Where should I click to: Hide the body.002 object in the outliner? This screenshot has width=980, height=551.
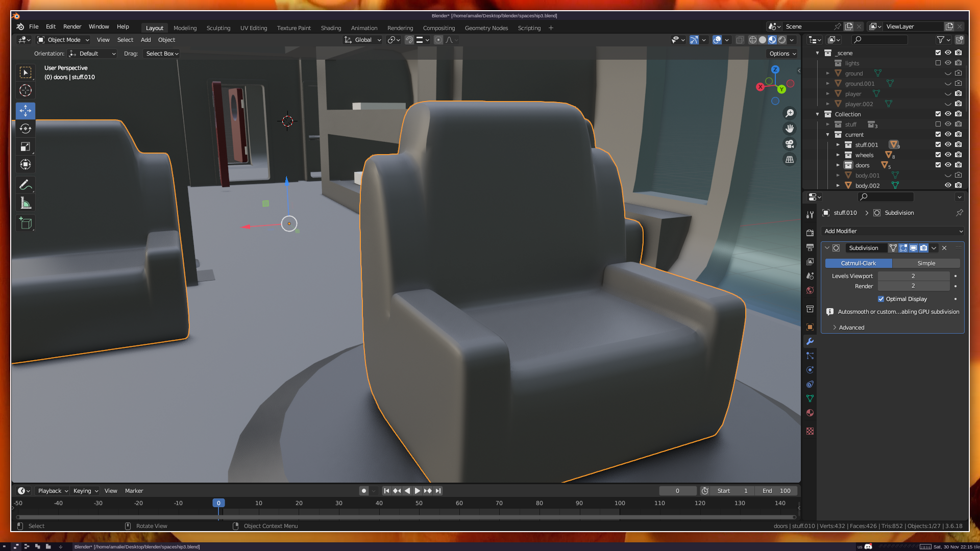[948, 186]
